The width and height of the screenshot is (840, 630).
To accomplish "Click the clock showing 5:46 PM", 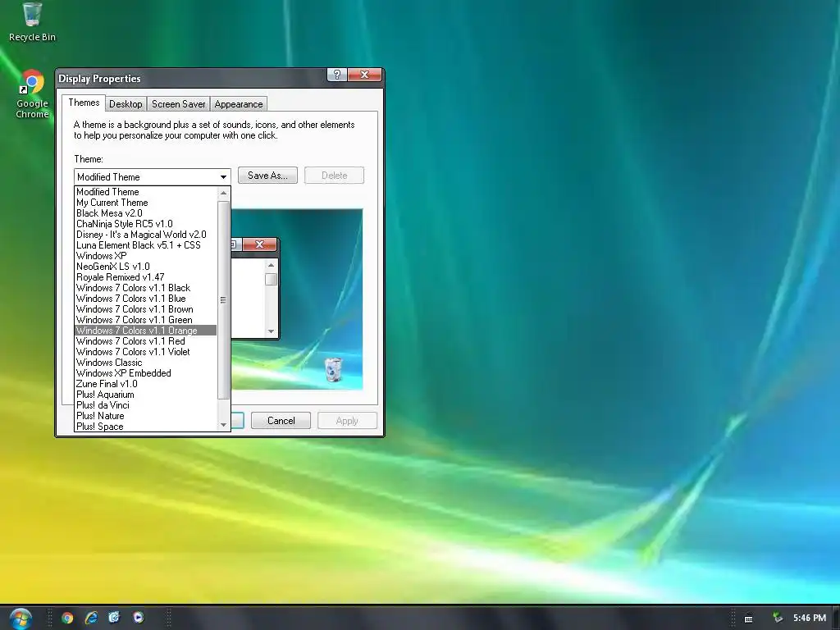I will click(810, 618).
